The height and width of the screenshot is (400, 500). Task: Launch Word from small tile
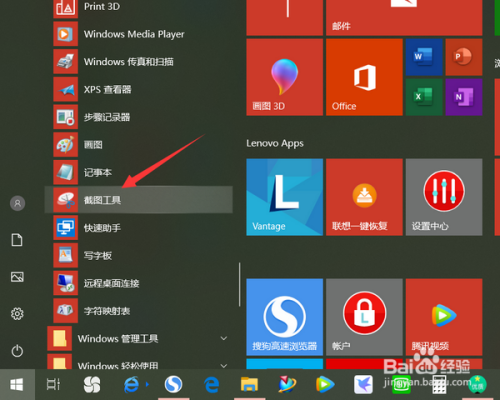424,57
